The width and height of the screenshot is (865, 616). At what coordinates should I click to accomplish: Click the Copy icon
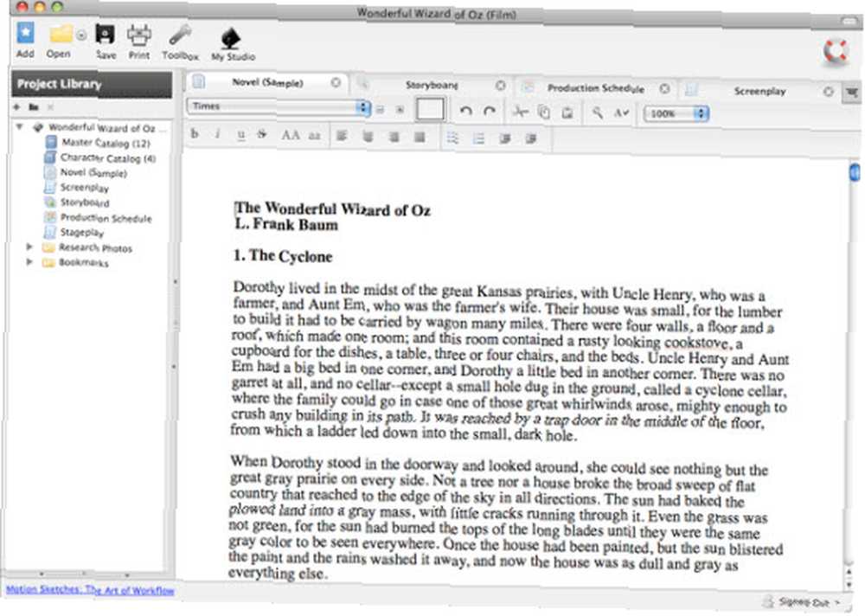(544, 112)
